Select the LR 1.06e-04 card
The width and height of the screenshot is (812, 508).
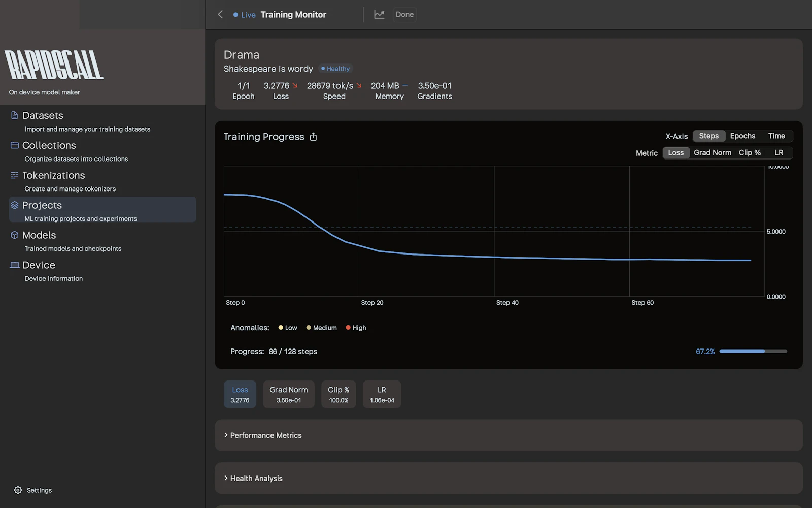(382, 394)
